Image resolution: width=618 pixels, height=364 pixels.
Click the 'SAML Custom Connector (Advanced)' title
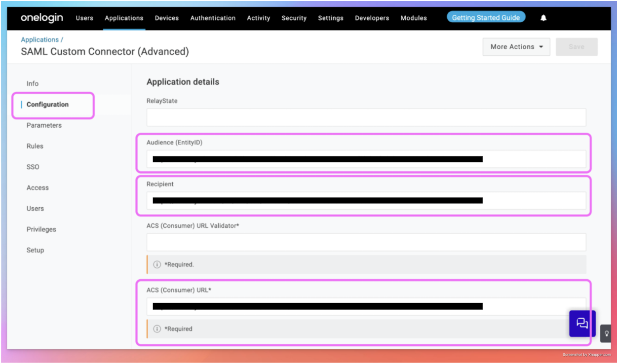click(x=105, y=51)
